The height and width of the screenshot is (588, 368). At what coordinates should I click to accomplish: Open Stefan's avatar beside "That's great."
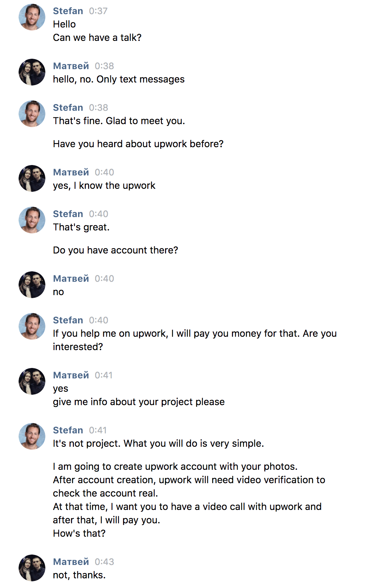[32, 220]
